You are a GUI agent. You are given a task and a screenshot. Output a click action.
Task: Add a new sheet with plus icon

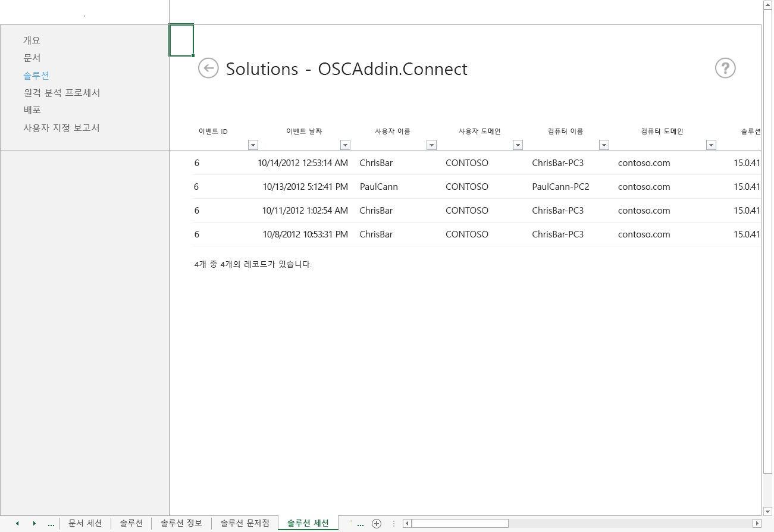point(376,524)
